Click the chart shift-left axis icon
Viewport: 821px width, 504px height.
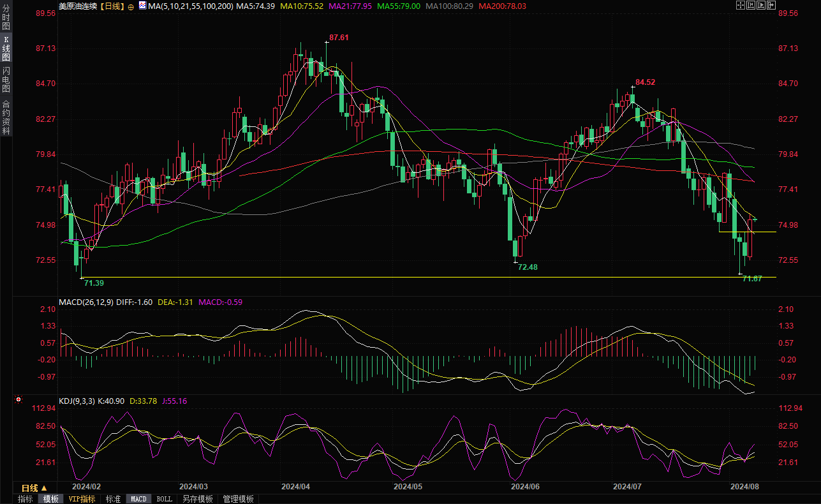(x=751, y=5)
